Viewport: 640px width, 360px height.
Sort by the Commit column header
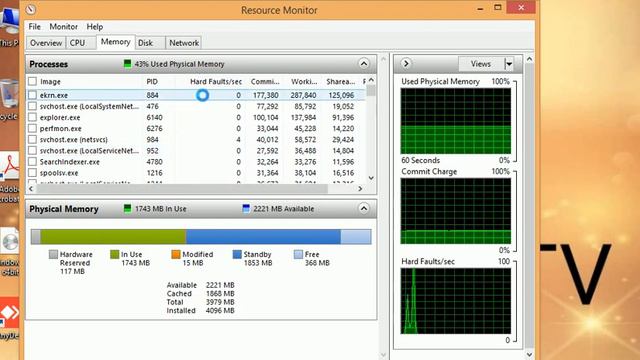(264, 82)
